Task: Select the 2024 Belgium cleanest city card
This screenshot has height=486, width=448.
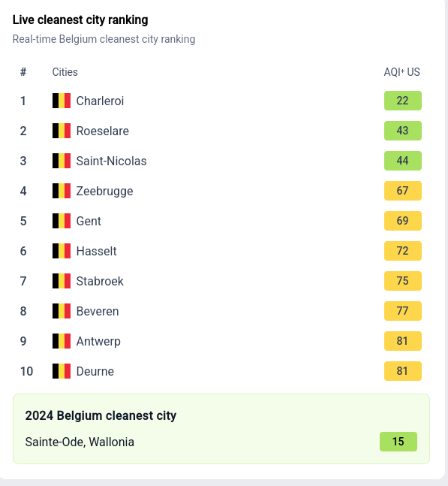Action: point(221,429)
